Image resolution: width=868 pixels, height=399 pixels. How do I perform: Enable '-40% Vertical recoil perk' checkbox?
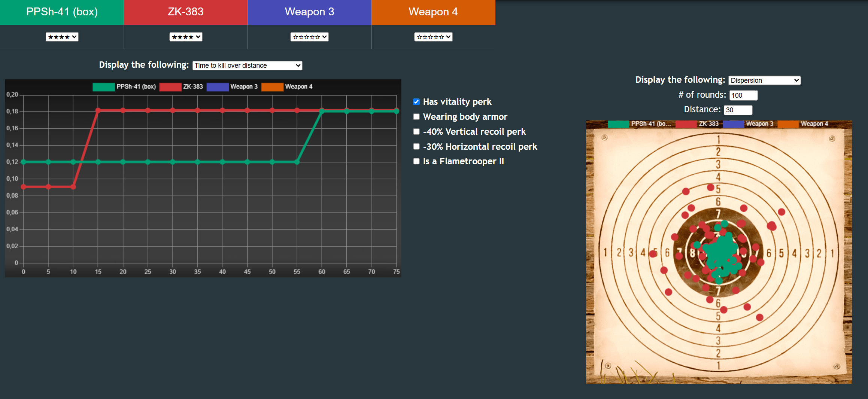[416, 132]
